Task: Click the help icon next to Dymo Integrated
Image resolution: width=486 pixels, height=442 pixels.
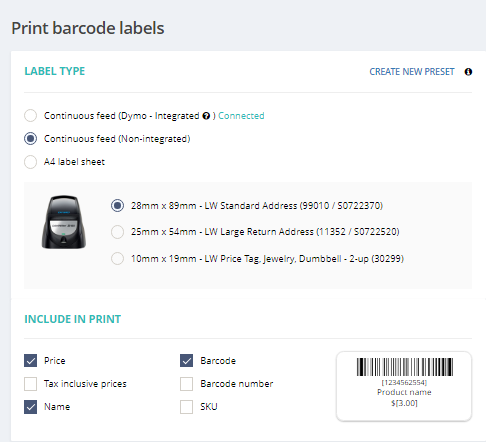Action: (x=206, y=116)
